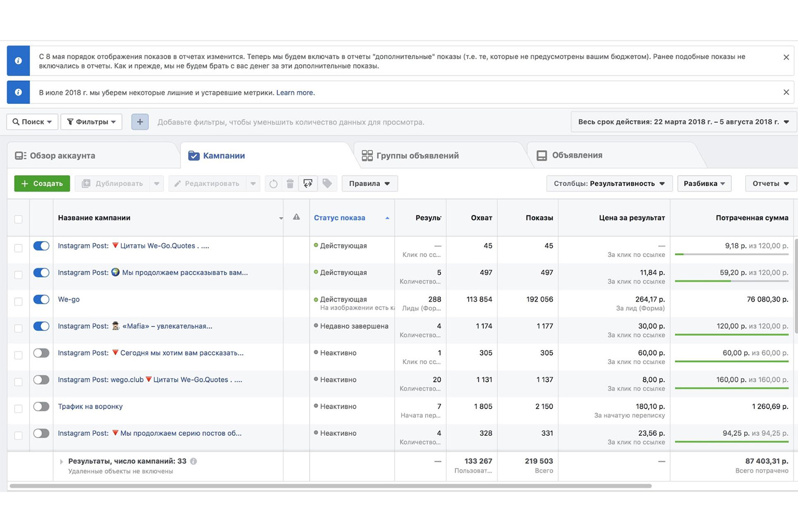Click the tag label icon in toolbar

pyautogui.click(x=327, y=184)
